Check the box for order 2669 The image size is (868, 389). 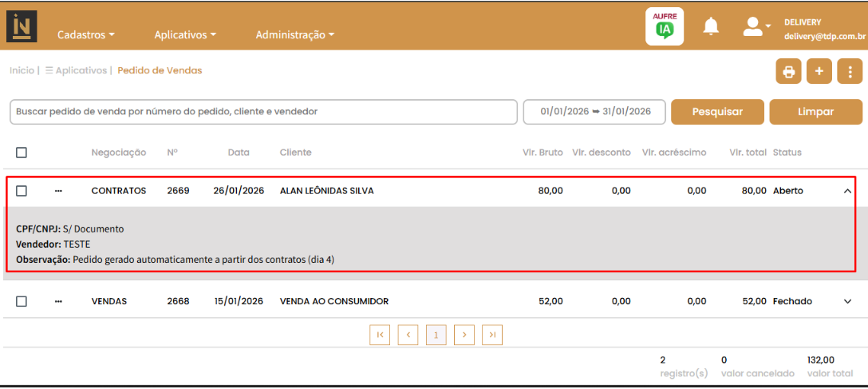22,191
